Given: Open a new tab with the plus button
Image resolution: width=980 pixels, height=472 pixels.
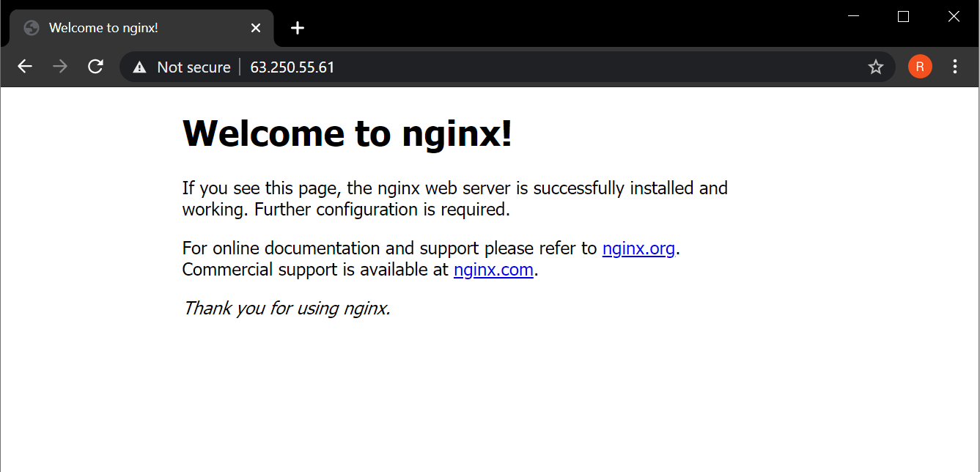Looking at the screenshot, I should 297,28.
